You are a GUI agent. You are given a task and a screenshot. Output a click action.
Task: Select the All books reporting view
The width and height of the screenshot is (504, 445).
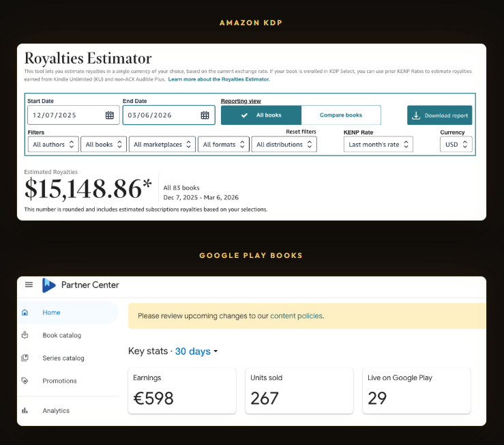tap(261, 115)
